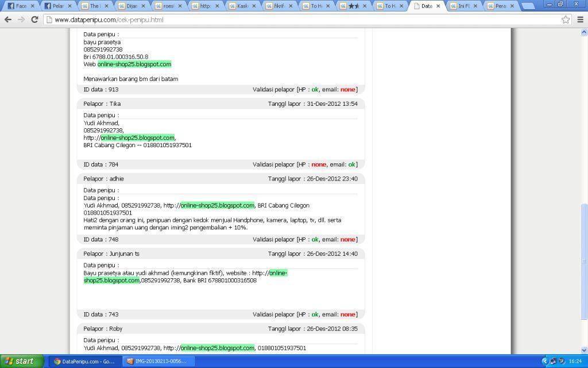Viewport: 588px width, 368px height.
Task: Open DataPenipu.com Chrome taskbar button
Action: 85,361
